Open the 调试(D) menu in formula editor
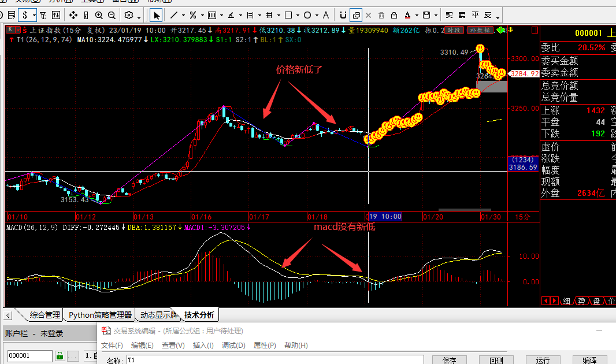 233,346
